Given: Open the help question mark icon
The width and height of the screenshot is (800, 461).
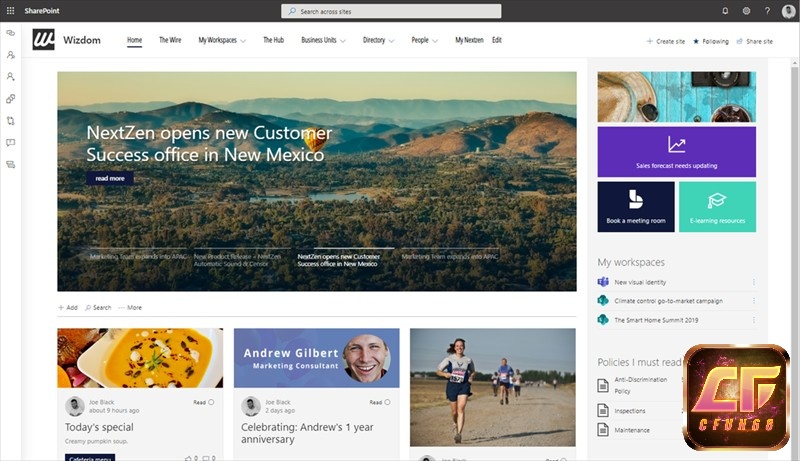Looking at the screenshot, I should coord(767,11).
